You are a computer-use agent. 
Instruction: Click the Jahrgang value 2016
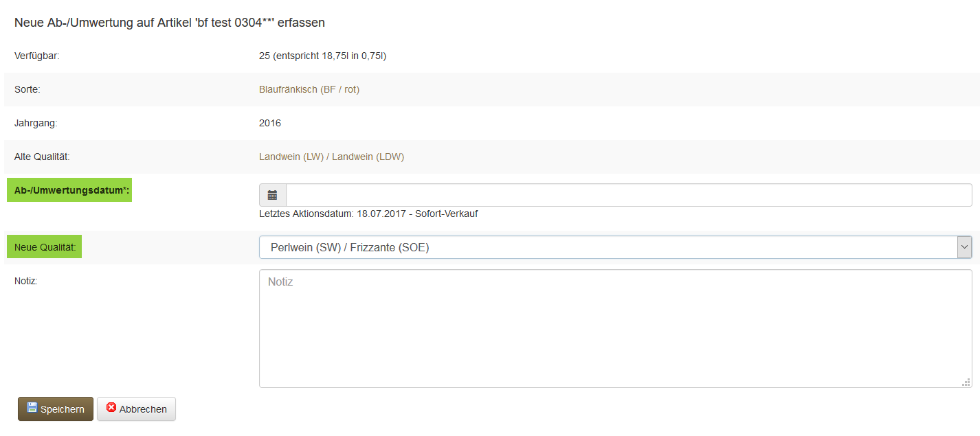coord(270,123)
